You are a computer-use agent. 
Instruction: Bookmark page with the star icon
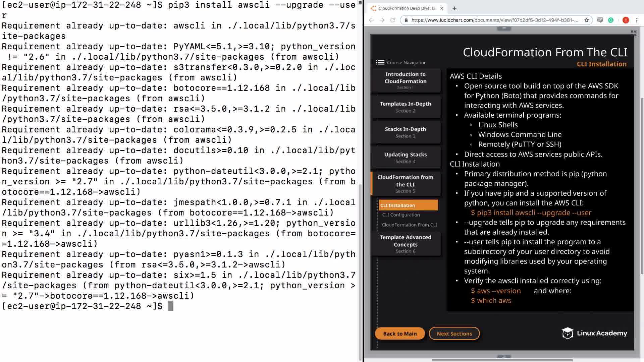pos(587,20)
